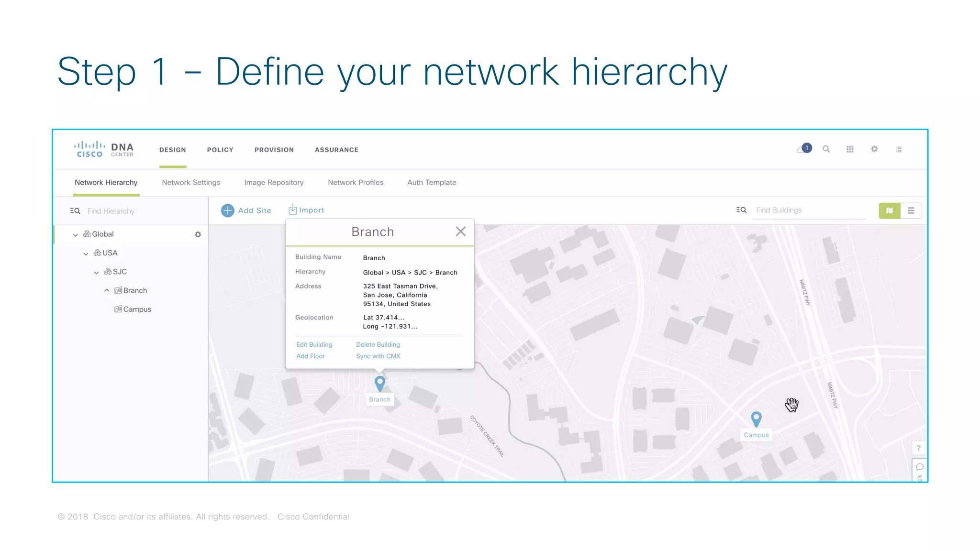This screenshot has height=551, width=980.
Task: Open the PROVISION menu
Action: (274, 150)
